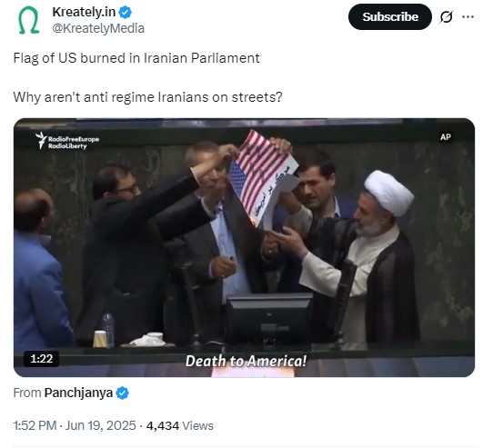Open the Kreately.in green omega profile avatar
Viewport: 483px width, 448px height.
(x=29, y=20)
